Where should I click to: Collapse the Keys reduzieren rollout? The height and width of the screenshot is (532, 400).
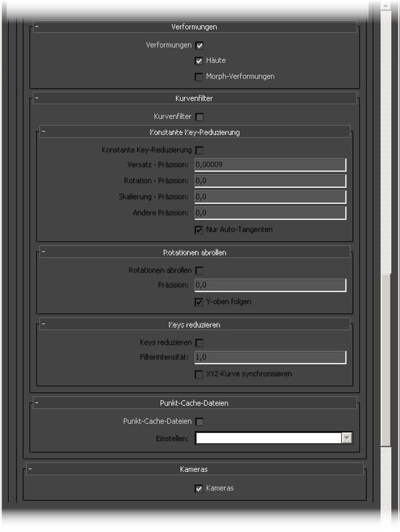(195, 325)
